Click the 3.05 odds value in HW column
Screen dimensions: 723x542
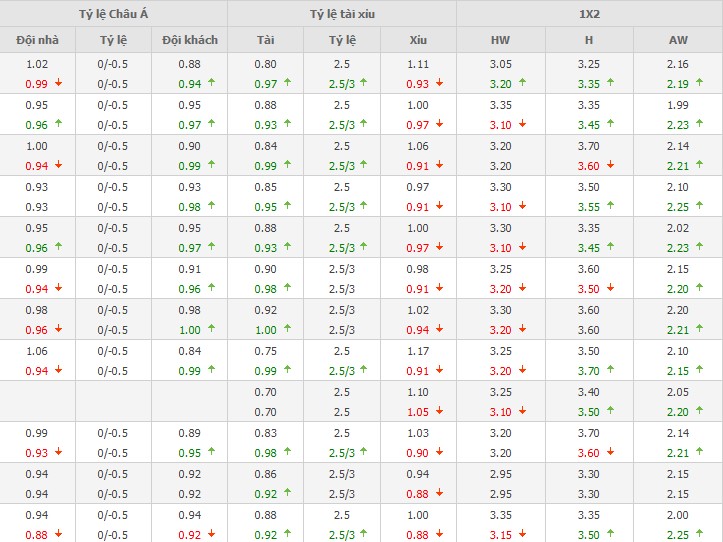(500, 64)
